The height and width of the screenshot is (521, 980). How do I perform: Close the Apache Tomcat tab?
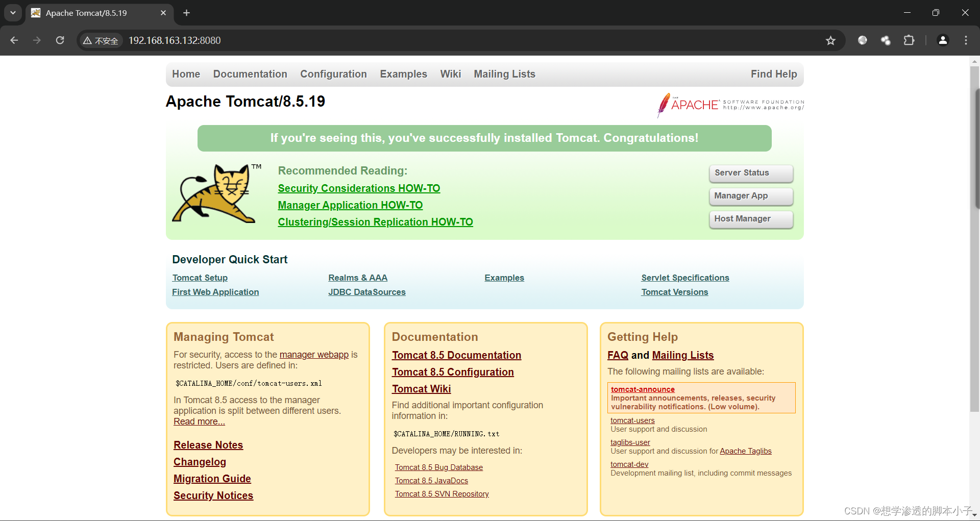(163, 13)
